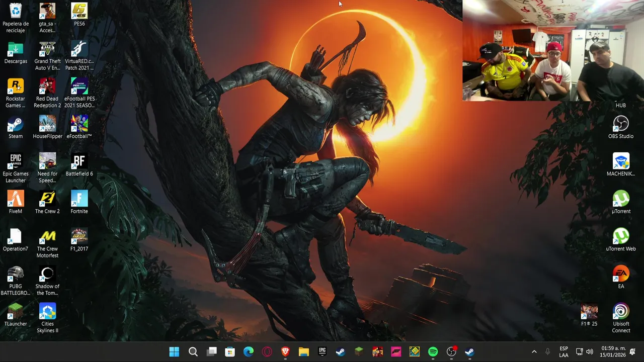Select the Grand Theft Auto V shortcut

tap(47, 55)
